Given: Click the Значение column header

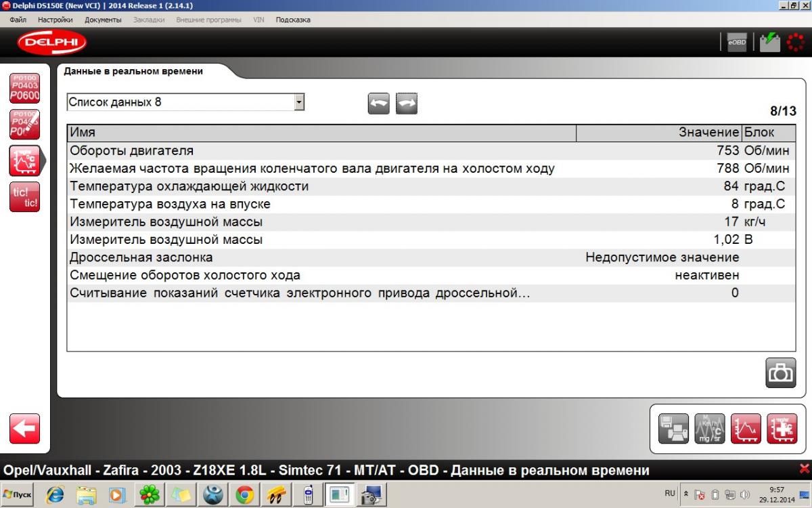Looking at the screenshot, I should click(x=659, y=133).
